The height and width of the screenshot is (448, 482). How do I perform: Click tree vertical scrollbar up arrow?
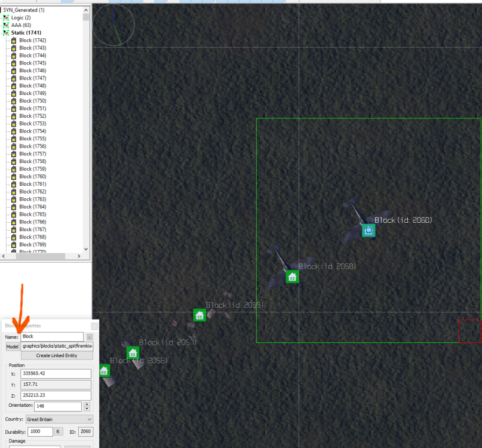click(86, 10)
